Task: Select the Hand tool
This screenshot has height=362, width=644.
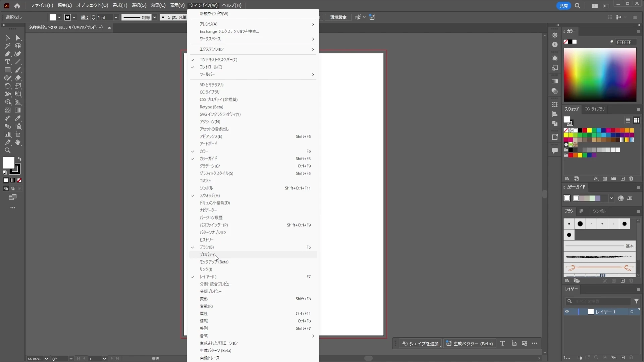Action: point(18,142)
